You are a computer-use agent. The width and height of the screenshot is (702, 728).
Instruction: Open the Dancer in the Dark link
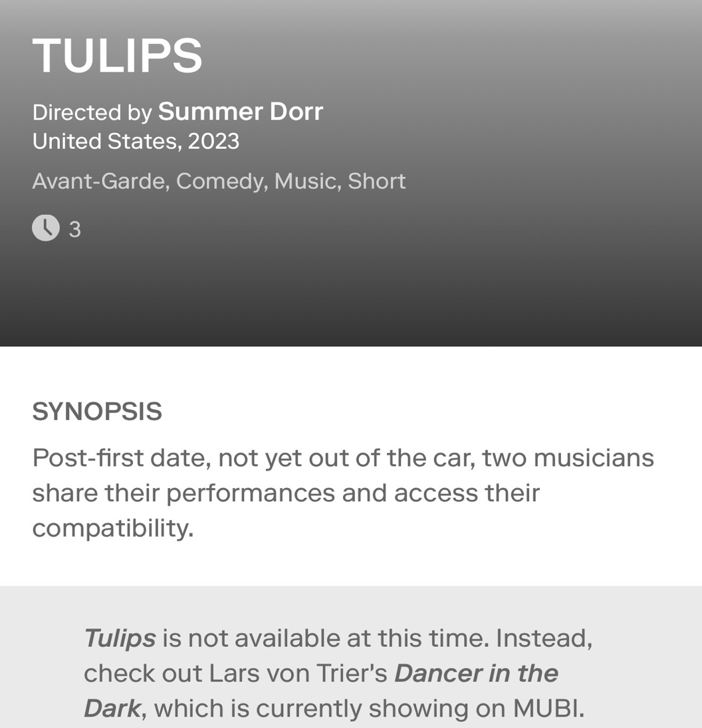coord(476,673)
